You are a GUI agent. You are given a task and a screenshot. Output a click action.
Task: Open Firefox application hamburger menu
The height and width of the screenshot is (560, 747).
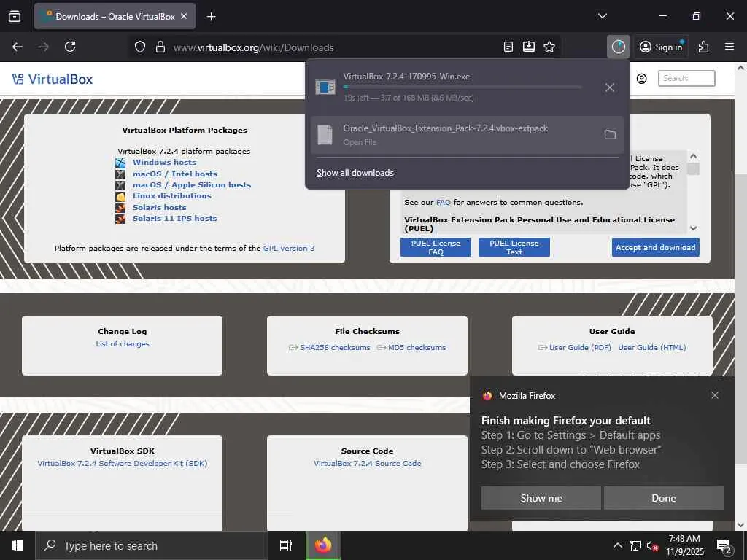coord(729,47)
